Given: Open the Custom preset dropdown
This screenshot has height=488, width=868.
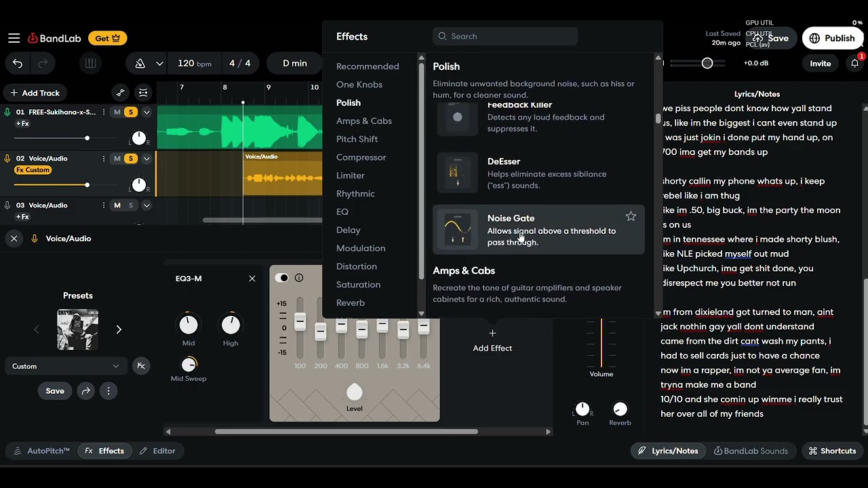Looking at the screenshot, I should tap(66, 366).
